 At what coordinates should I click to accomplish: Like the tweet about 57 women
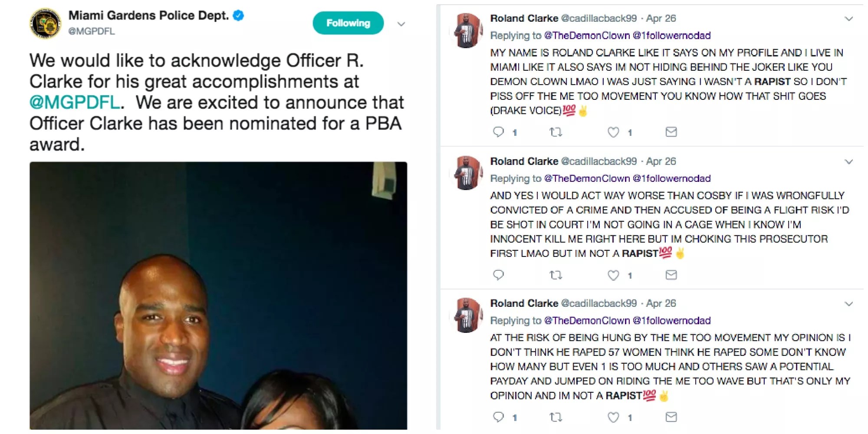click(x=613, y=417)
